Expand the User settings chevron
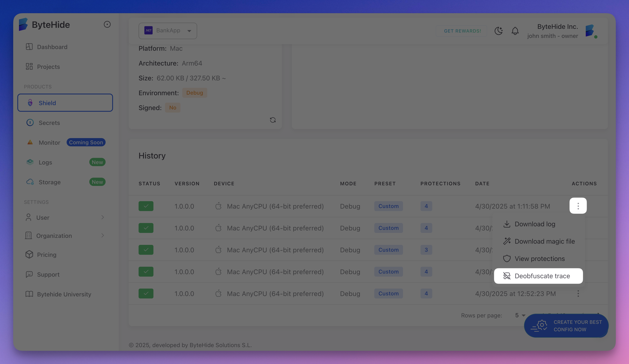This screenshot has height=364, width=629. 102,217
